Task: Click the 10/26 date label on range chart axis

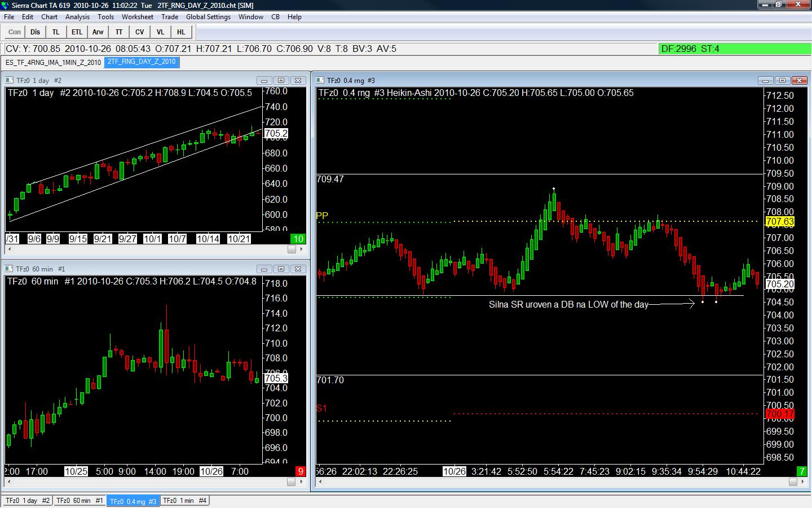Action: click(454, 471)
